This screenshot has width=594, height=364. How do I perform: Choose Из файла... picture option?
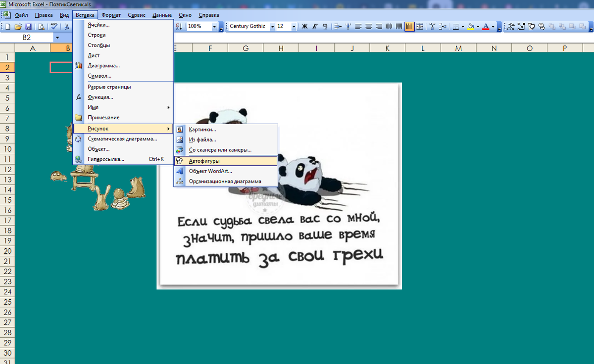226,139
